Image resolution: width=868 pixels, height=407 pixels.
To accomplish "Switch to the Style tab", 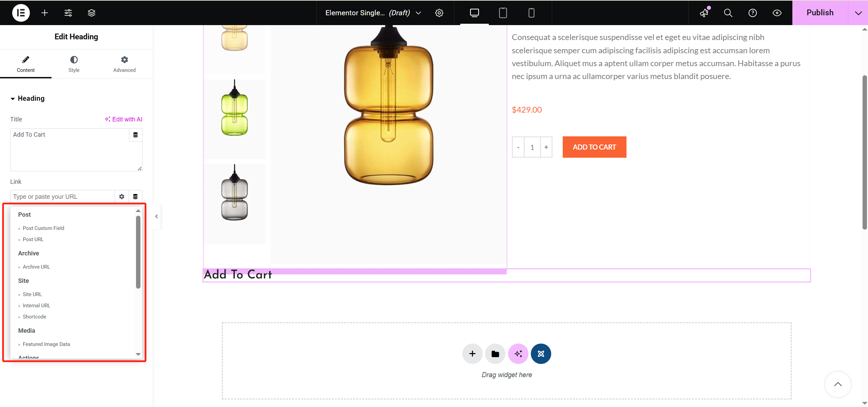I will [74, 64].
